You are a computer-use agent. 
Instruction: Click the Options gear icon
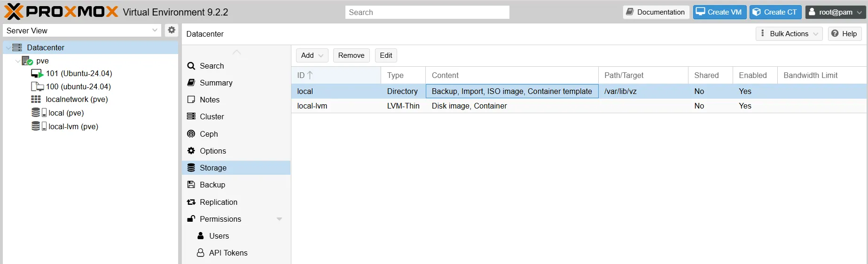[191, 151]
